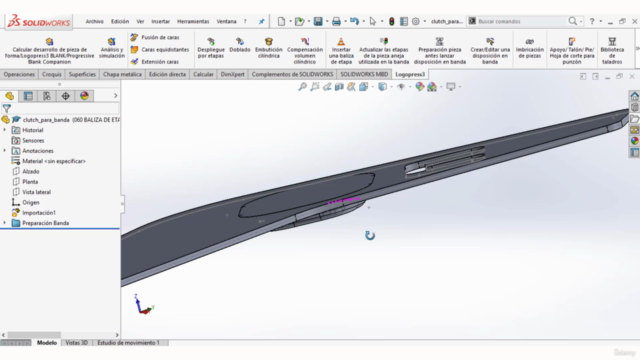Open the Vistas 3D bottom tab
Viewport: 640px width, 360px height.
point(77,343)
